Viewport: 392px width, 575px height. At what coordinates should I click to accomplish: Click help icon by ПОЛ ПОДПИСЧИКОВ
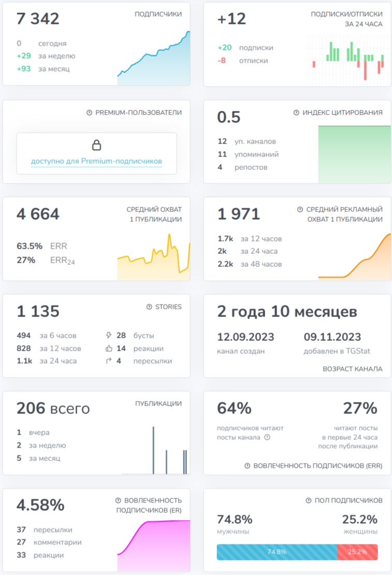click(309, 500)
